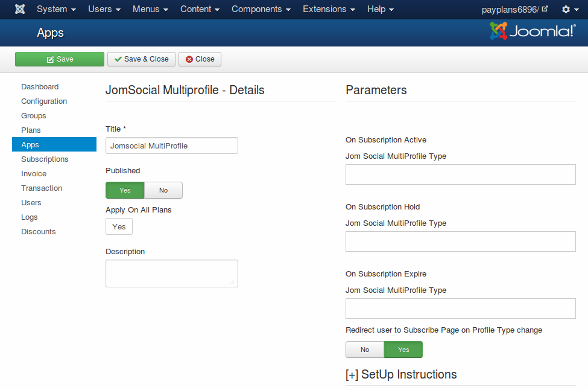Open the Users dropdown menu in top bar

coord(104,9)
